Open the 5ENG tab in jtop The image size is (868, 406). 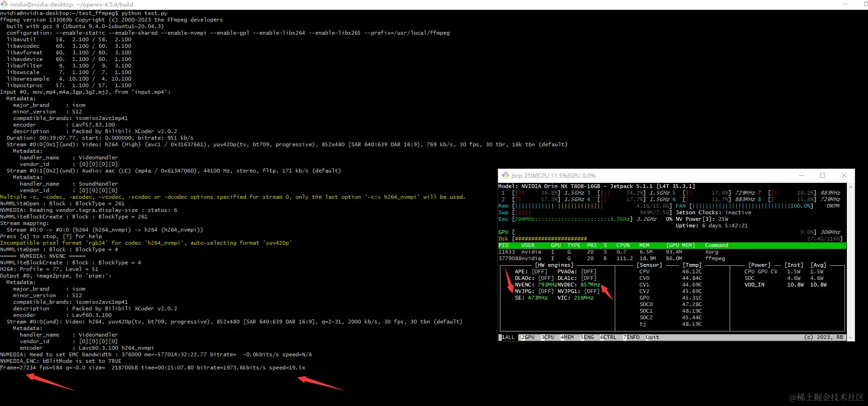pos(587,337)
